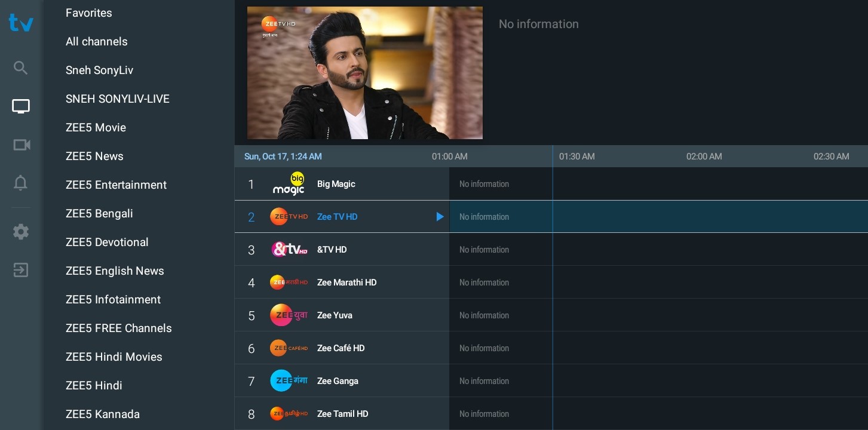Select the ZEE5 English News category
The width and height of the screenshot is (868, 430).
115,271
